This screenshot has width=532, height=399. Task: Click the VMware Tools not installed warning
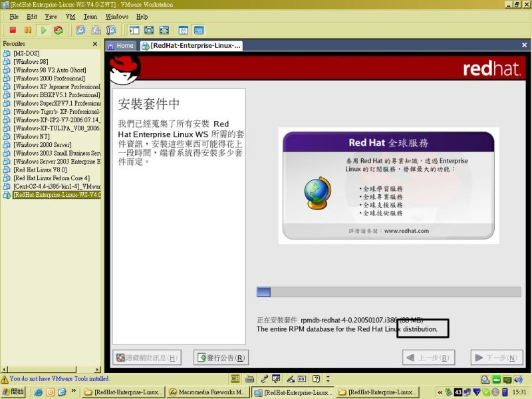tap(55, 378)
